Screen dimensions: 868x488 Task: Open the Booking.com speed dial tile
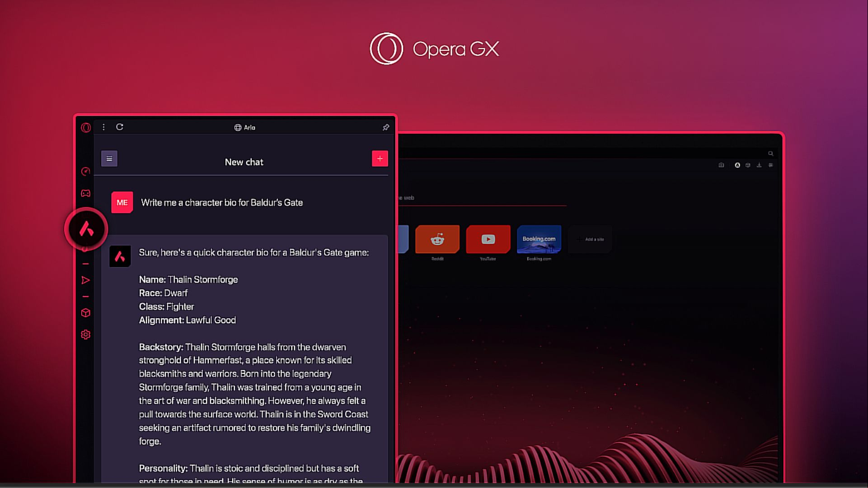pyautogui.click(x=539, y=239)
